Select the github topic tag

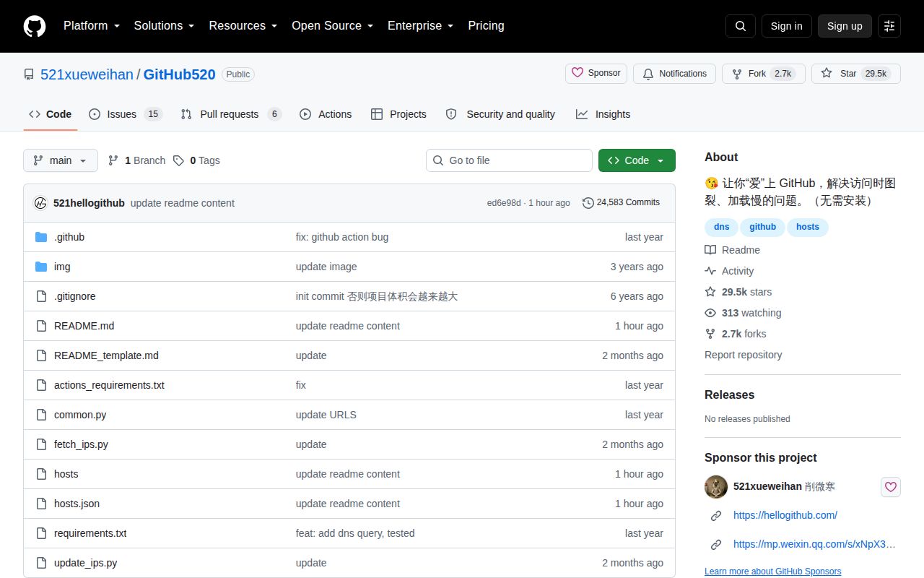762,227
